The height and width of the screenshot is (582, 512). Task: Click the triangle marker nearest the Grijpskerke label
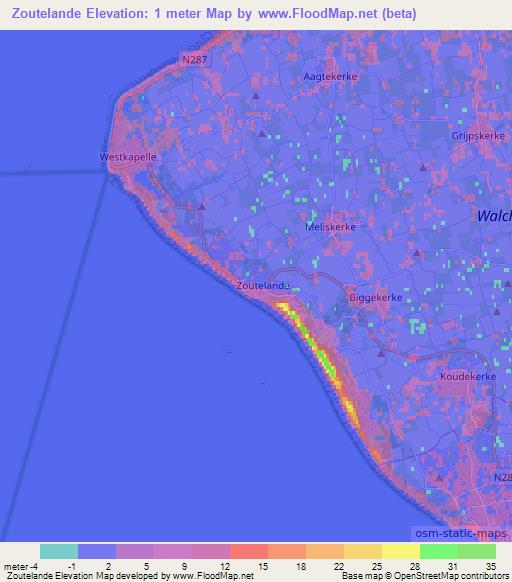423,167
